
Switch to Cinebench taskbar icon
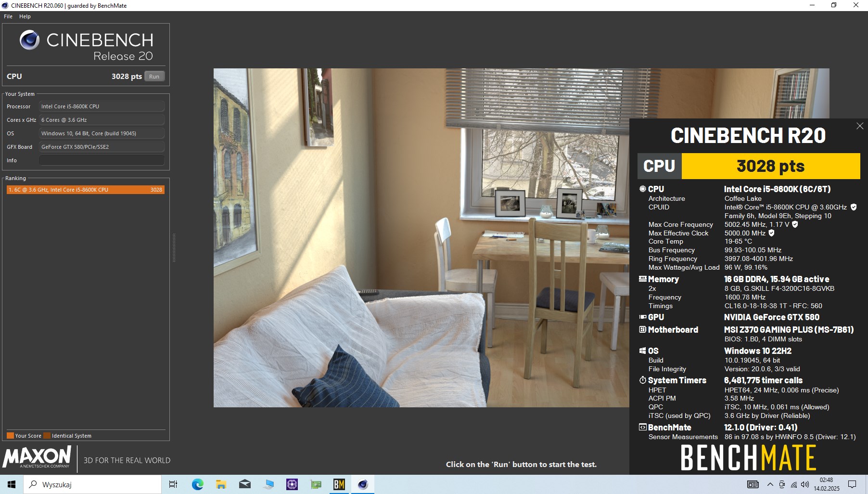pos(363,484)
